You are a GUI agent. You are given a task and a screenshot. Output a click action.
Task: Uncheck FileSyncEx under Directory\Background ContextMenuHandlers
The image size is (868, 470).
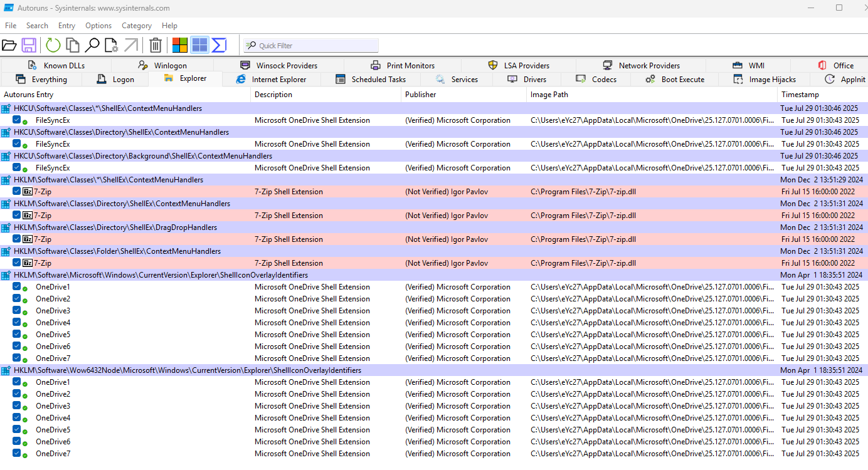[16, 167]
